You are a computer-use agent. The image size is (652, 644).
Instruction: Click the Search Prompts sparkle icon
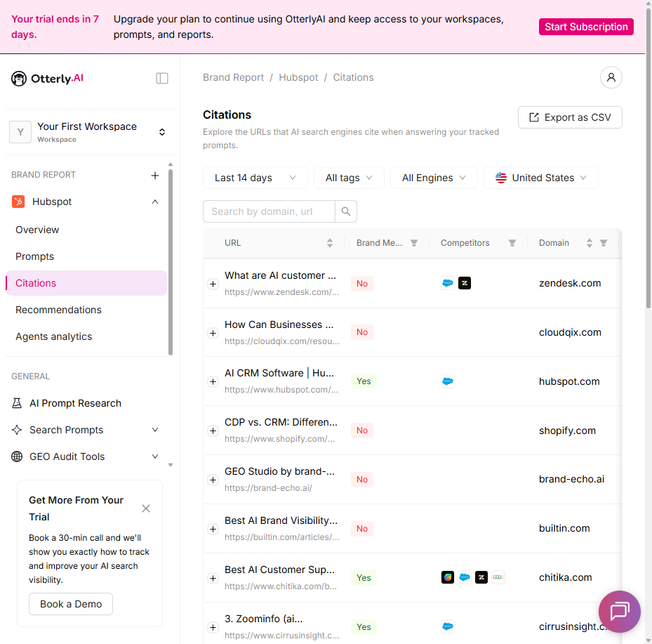pos(17,430)
